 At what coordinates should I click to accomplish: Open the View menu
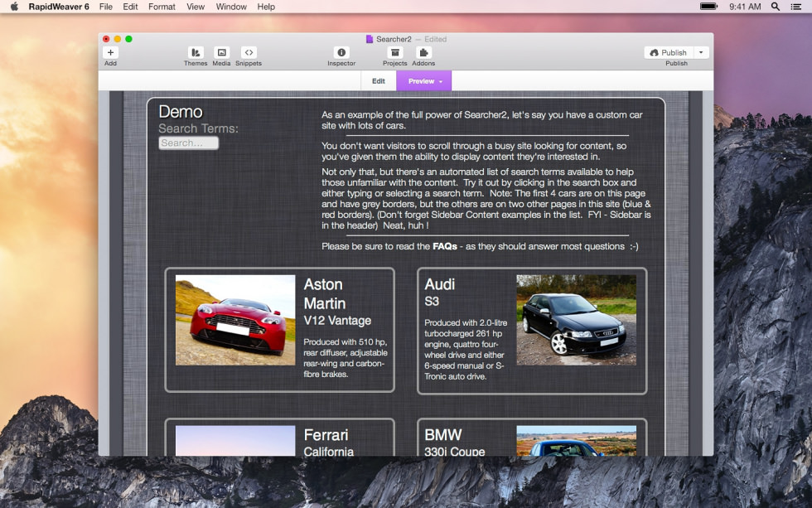click(196, 7)
